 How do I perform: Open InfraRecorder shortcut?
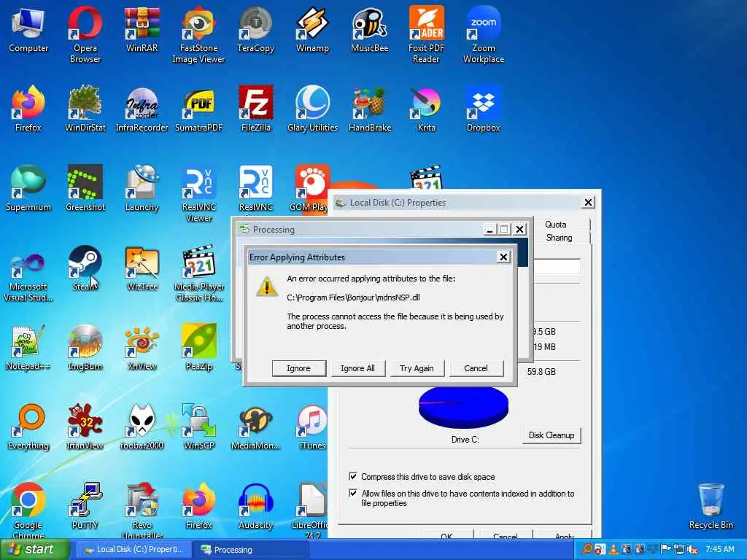142,109
